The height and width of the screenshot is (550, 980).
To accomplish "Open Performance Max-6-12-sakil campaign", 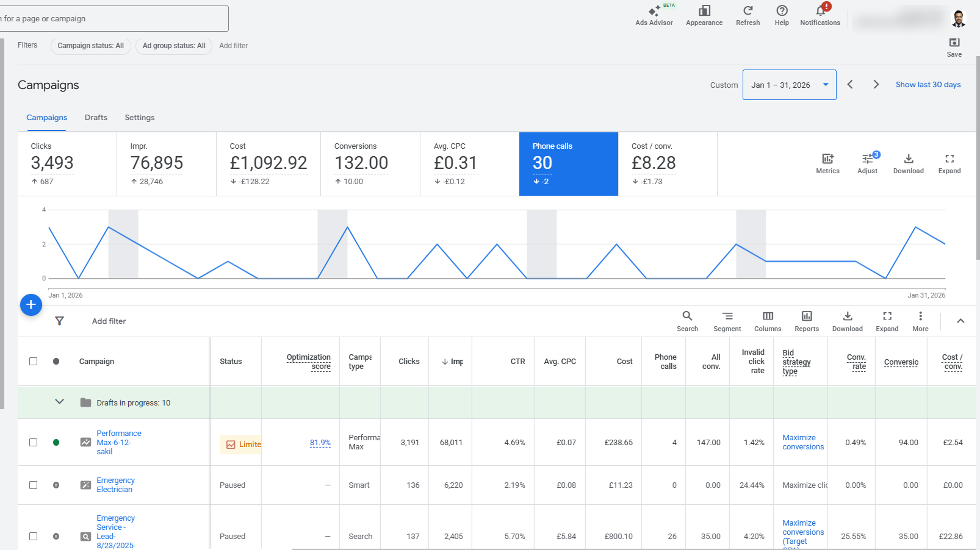I will [119, 443].
